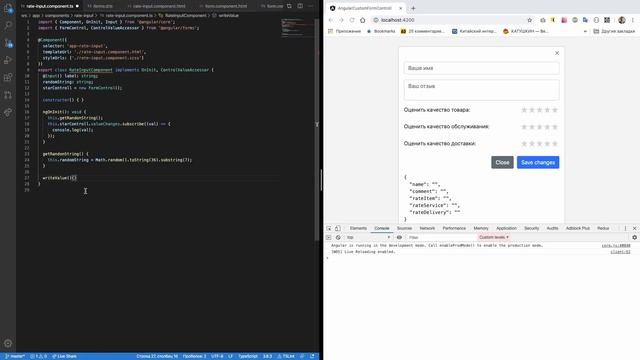Click the VS Code editor minimap

click(298, 29)
